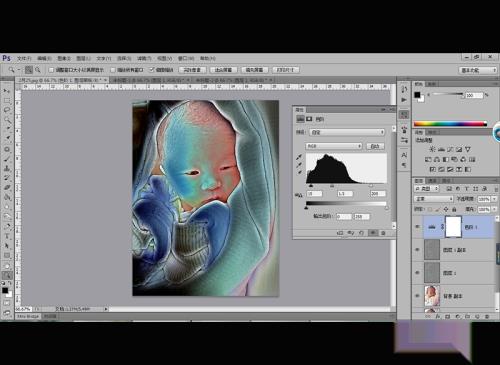Click History panel icon in collapsed dock
The height and width of the screenshot is (365, 500).
point(404,89)
